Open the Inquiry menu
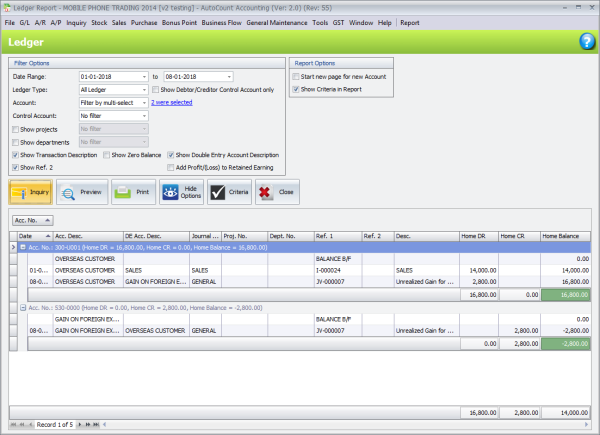The height and width of the screenshot is (435, 600). (x=77, y=23)
